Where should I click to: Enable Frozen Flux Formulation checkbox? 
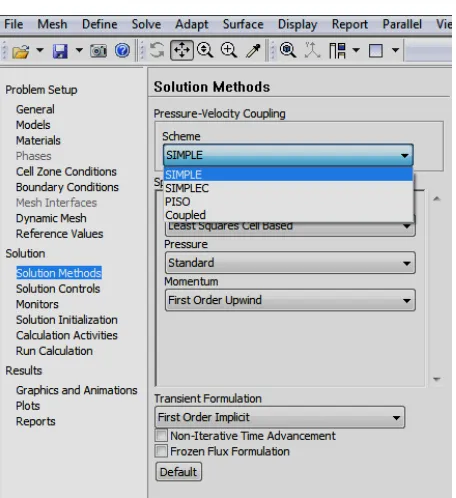161,451
